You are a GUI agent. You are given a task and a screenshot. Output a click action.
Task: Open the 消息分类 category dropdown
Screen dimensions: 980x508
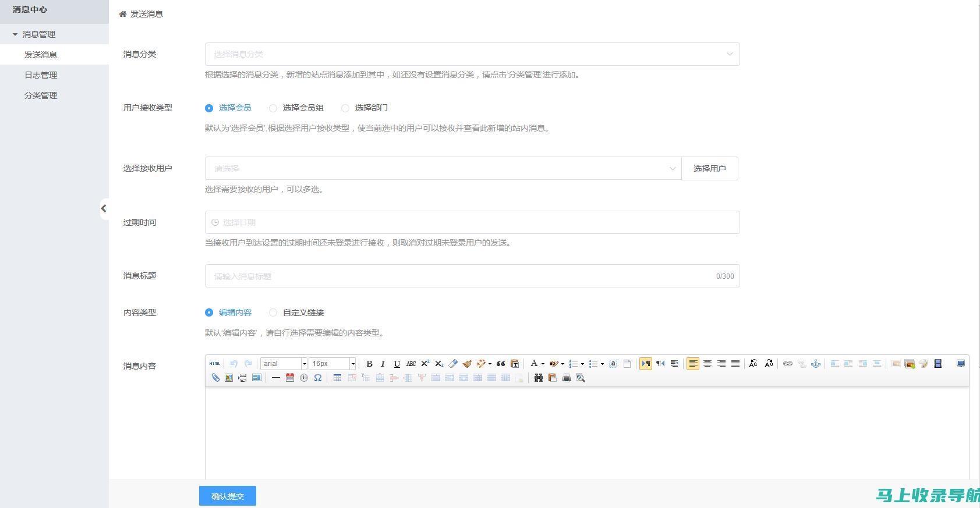pos(472,54)
